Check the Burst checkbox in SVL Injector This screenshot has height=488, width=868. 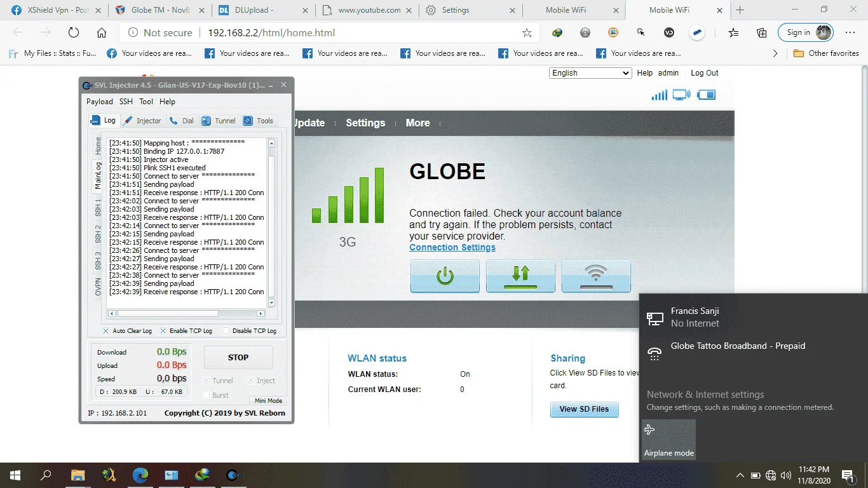[206, 395]
